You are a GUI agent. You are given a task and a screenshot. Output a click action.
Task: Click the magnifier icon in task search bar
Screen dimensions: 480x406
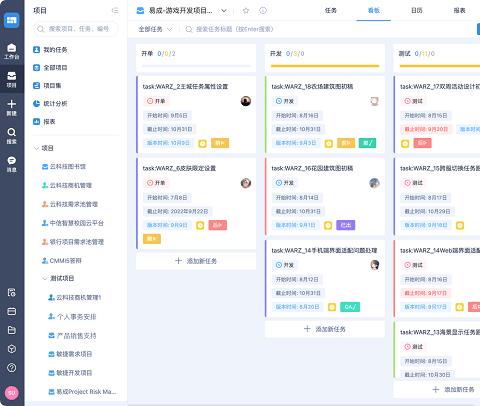click(x=189, y=29)
